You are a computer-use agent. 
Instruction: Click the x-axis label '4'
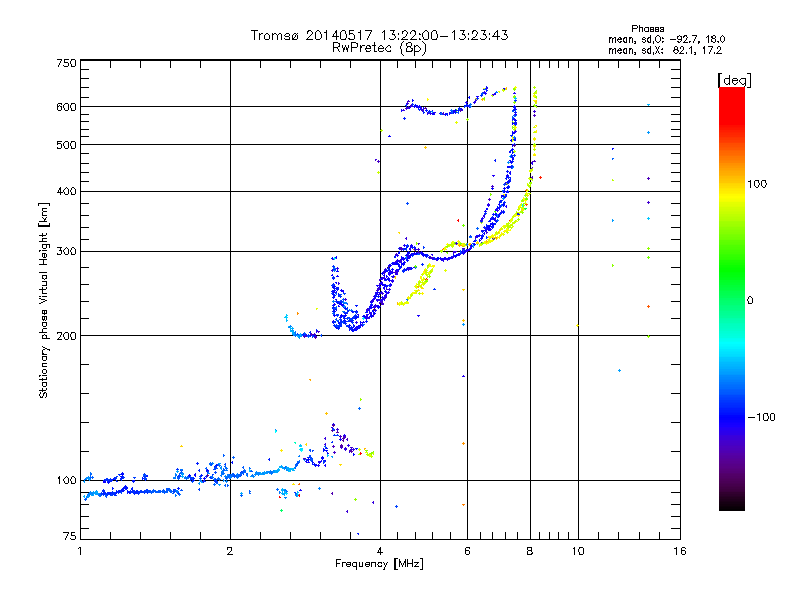pyautogui.click(x=380, y=551)
